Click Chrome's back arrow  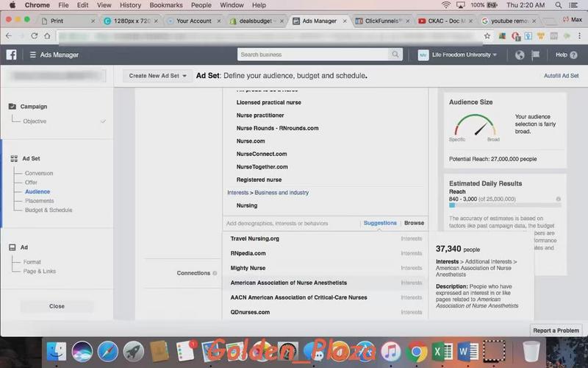9,35
